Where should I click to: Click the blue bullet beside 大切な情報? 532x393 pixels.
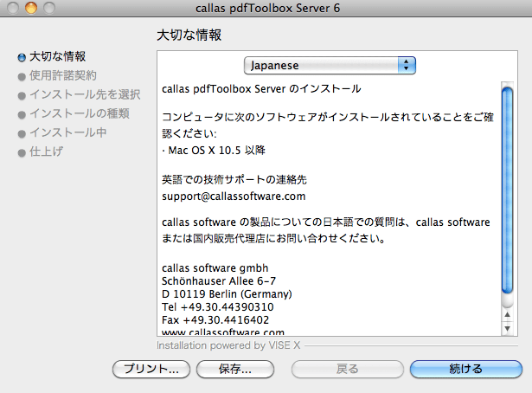coord(22,57)
